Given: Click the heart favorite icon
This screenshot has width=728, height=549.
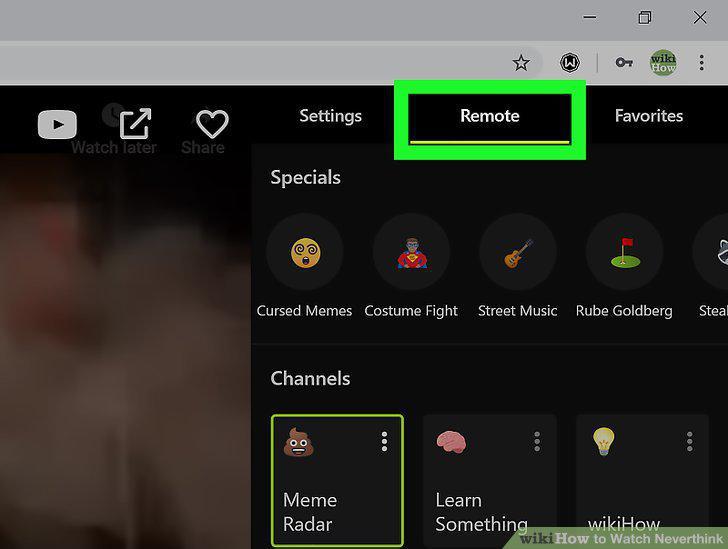Looking at the screenshot, I should [x=212, y=124].
